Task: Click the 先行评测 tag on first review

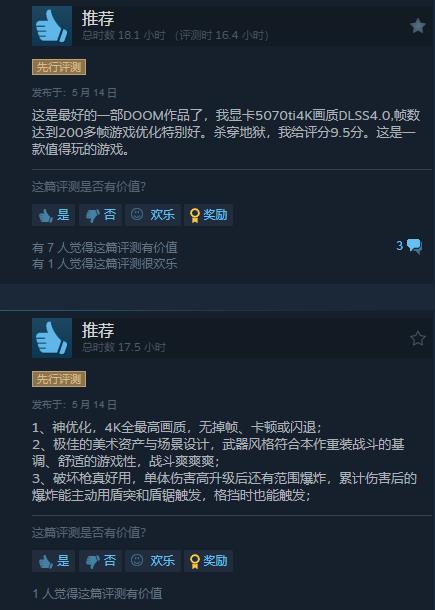Action: point(59,67)
